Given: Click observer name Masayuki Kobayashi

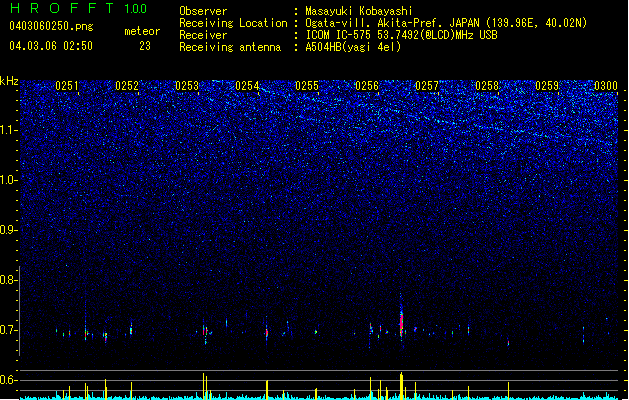Looking at the screenshot, I should pyautogui.click(x=359, y=11).
